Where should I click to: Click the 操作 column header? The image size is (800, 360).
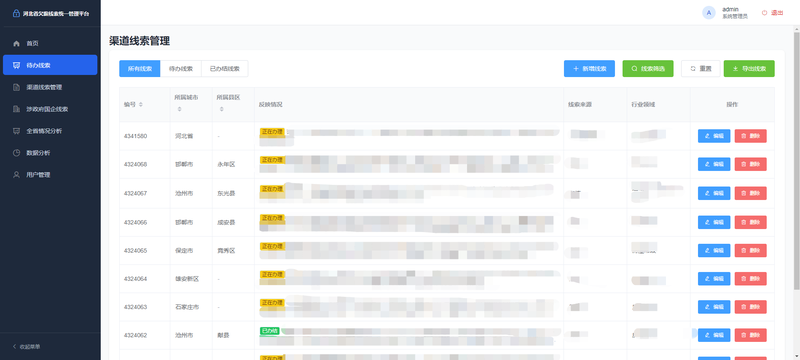(x=732, y=105)
